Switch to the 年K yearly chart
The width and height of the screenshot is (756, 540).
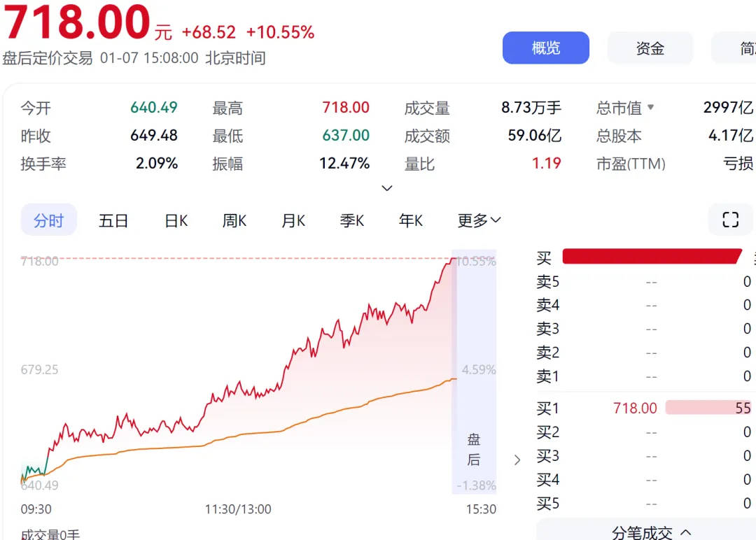(x=410, y=220)
